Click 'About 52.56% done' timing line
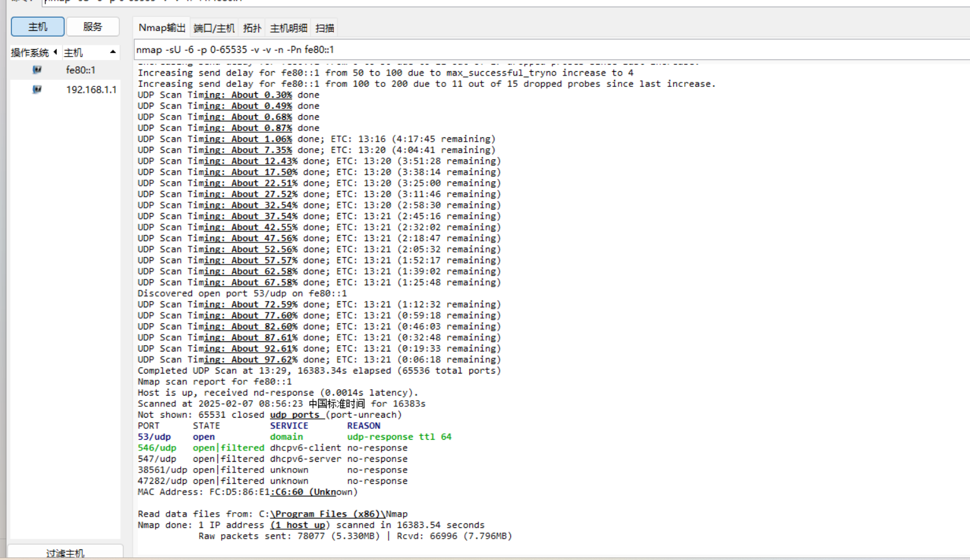This screenshot has height=560, width=970. click(x=319, y=249)
